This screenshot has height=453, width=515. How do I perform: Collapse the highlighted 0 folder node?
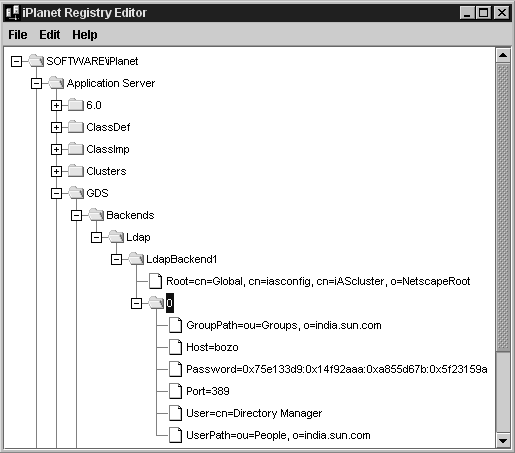[136, 303]
